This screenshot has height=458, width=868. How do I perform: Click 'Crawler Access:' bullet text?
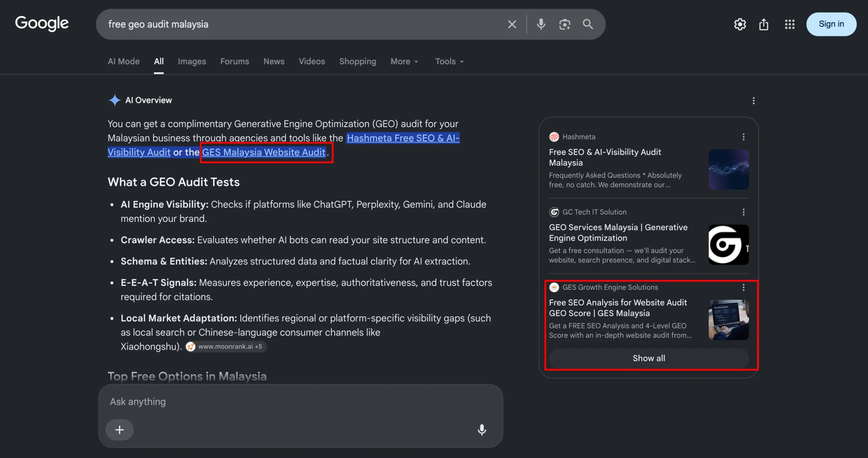point(158,240)
